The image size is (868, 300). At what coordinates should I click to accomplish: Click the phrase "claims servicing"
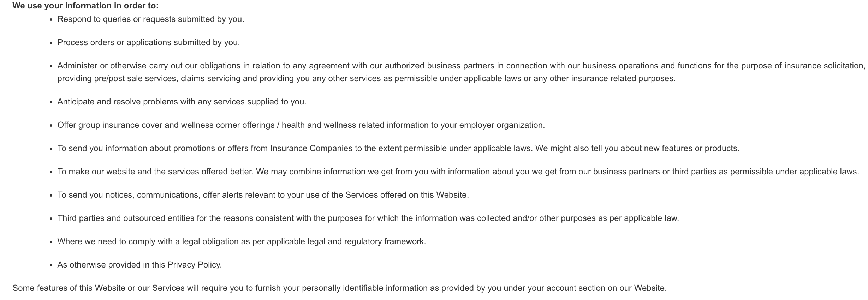[210, 78]
